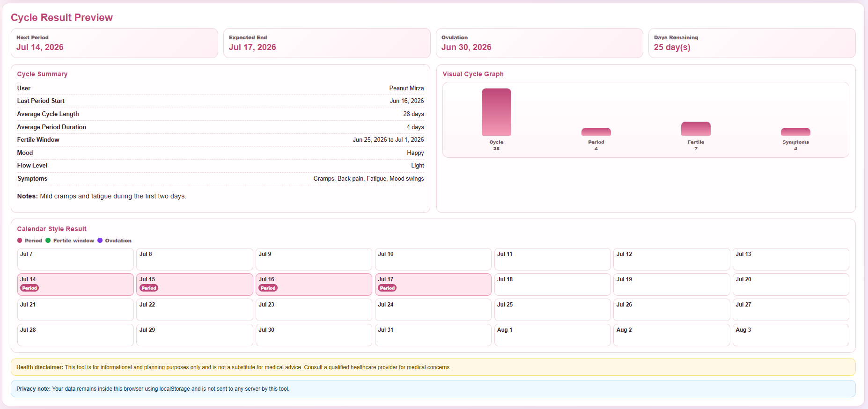
Task: Click the Ovulation summary card
Action: [x=539, y=43]
